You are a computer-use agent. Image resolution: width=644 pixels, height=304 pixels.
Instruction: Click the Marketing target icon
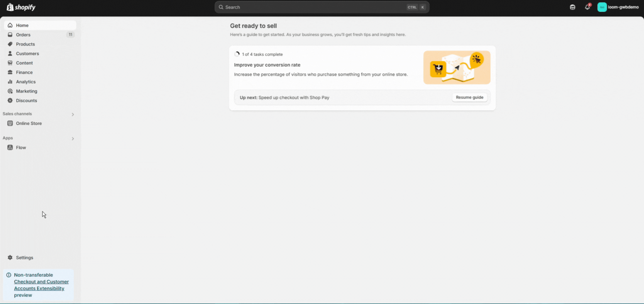pos(10,91)
